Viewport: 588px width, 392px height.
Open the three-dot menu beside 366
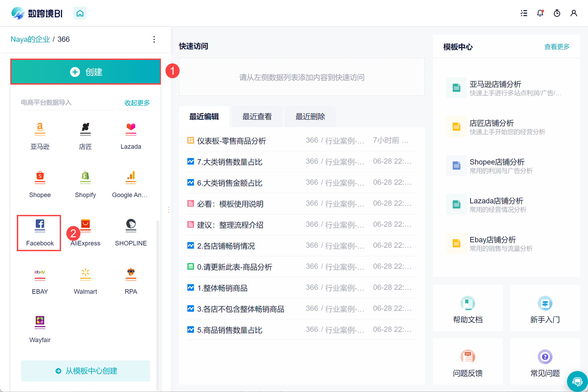click(x=154, y=39)
